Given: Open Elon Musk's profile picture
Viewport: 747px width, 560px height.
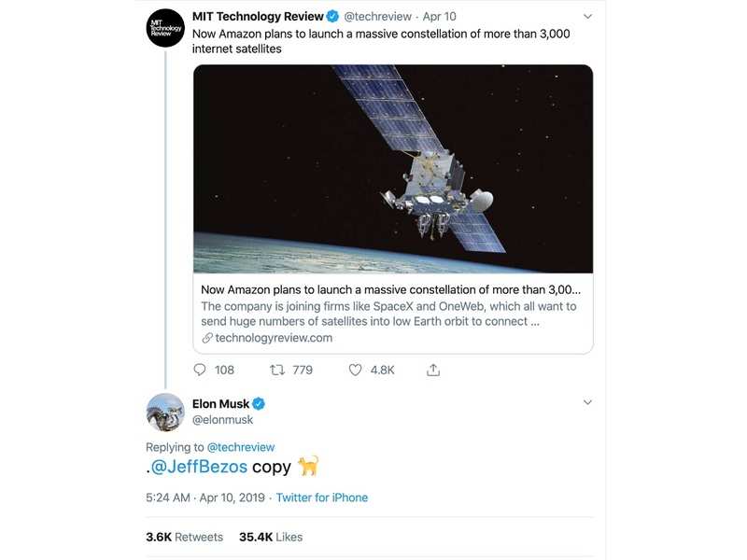Looking at the screenshot, I should (166, 412).
